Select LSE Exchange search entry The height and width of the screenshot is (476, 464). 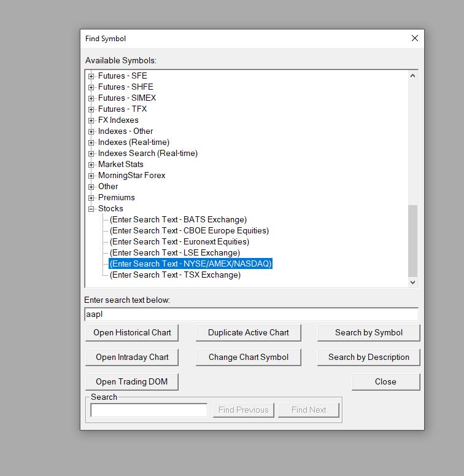pyautogui.click(x=175, y=252)
